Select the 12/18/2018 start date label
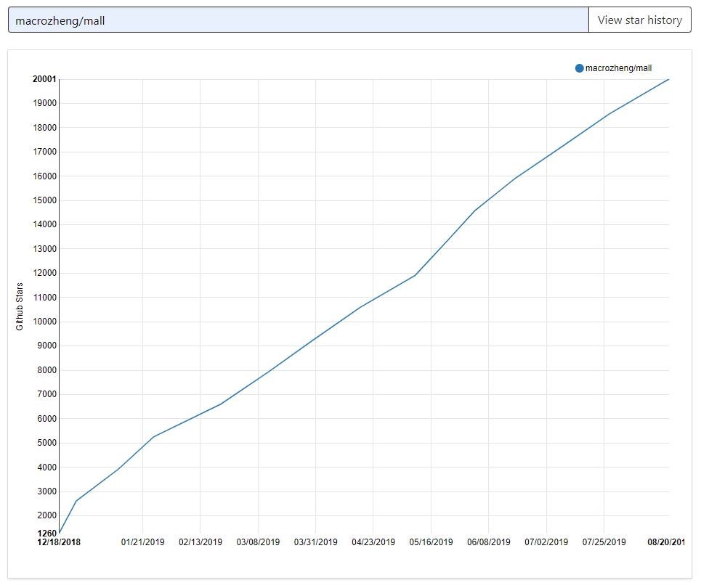Image resolution: width=701 pixels, height=588 pixels. 59,542
